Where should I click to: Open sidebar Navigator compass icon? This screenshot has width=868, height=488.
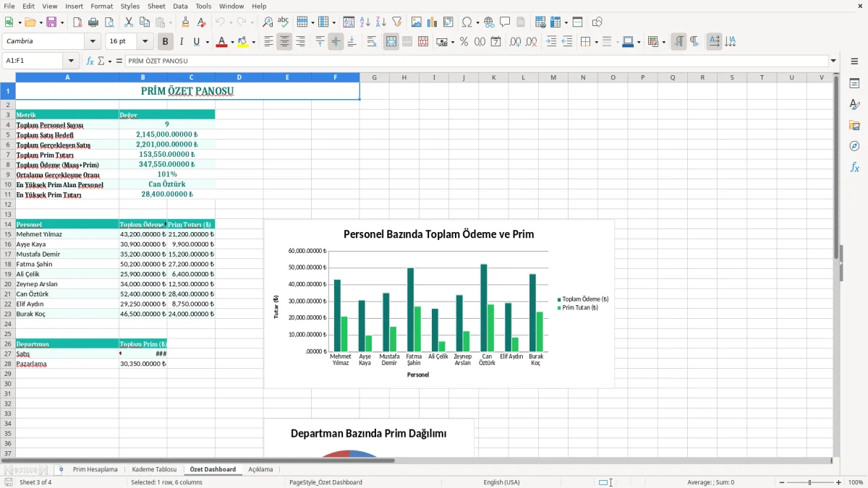pyautogui.click(x=854, y=146)
